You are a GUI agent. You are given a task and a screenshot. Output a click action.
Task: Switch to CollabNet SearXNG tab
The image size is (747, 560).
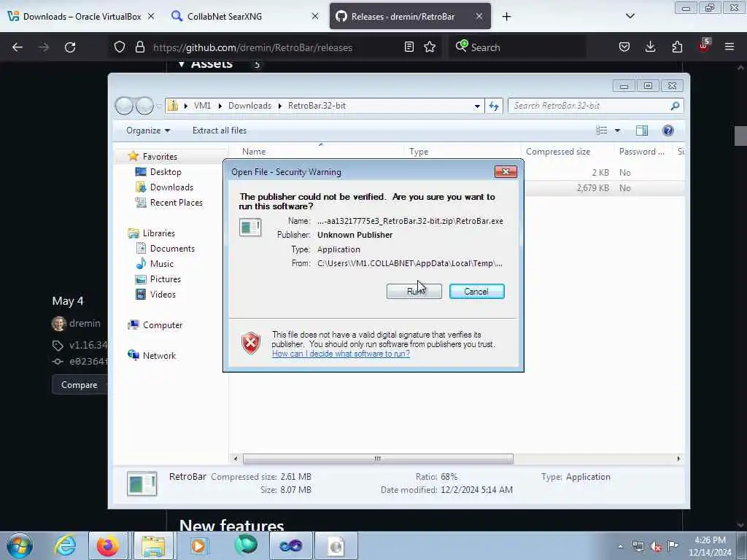[x=244, y=16]
